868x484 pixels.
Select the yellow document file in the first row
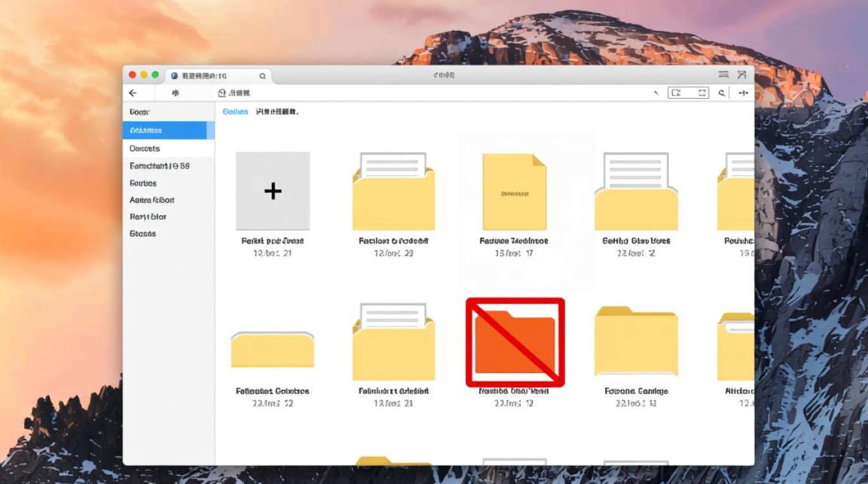[514, 192]
